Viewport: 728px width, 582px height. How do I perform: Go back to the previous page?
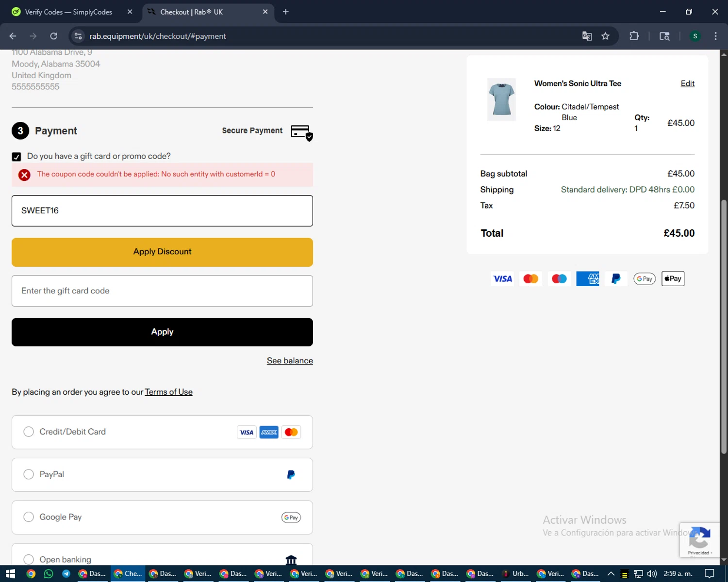tap(13, 36)
